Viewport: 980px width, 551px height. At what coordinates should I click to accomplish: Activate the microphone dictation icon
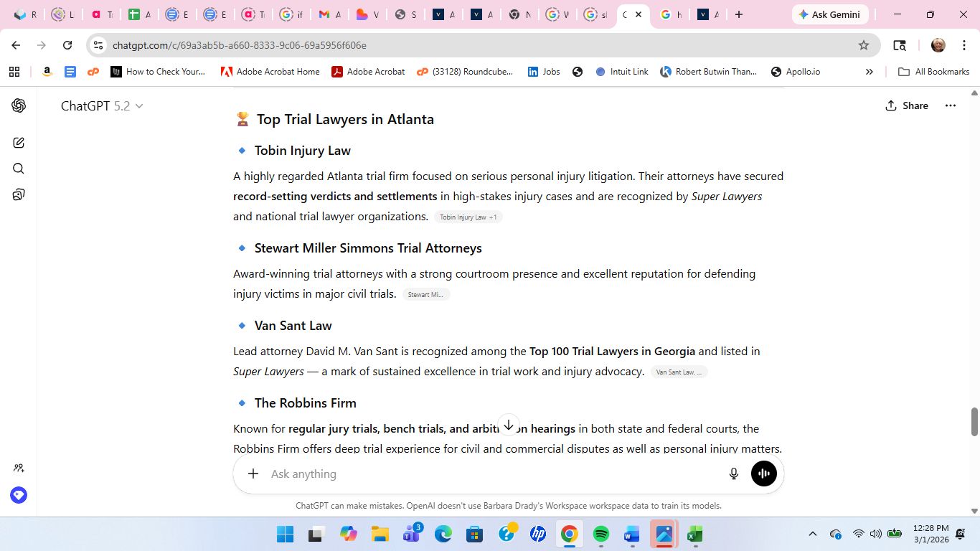[734, 474]
